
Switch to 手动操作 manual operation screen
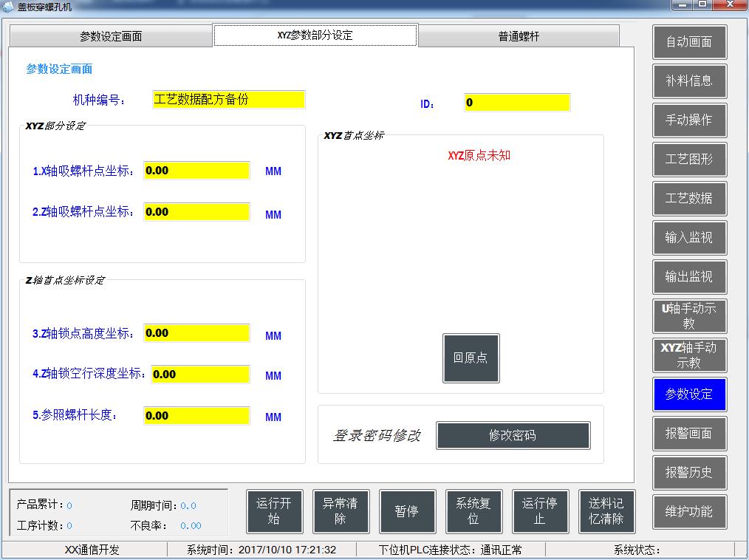pos(688,120)
